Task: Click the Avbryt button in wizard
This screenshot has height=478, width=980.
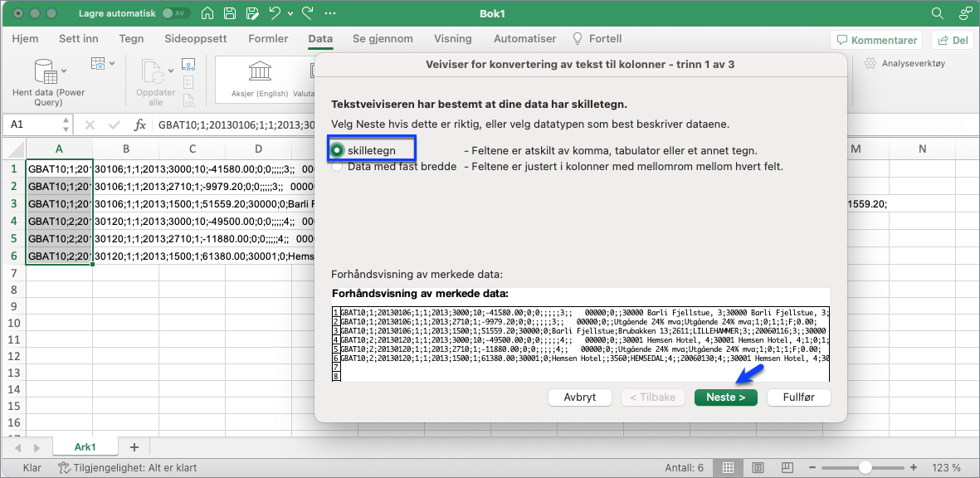Action: point(579,398)
